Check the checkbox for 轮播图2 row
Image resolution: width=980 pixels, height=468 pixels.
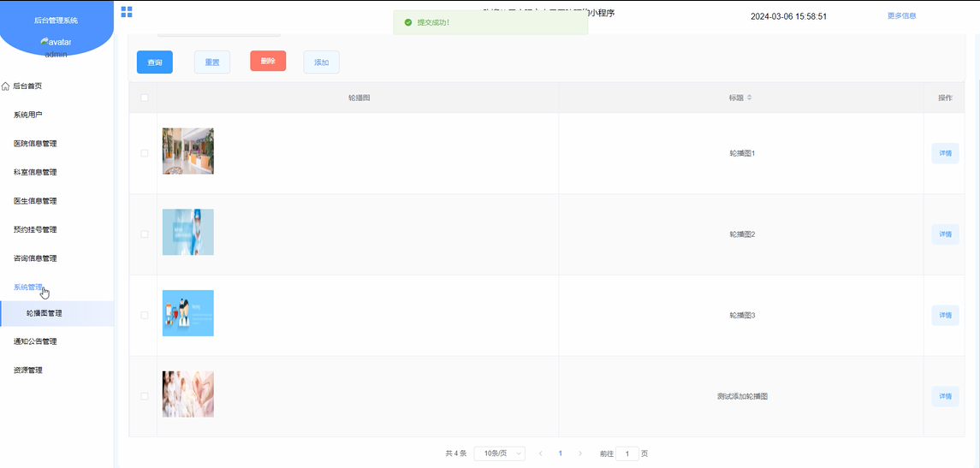point(145,234)
